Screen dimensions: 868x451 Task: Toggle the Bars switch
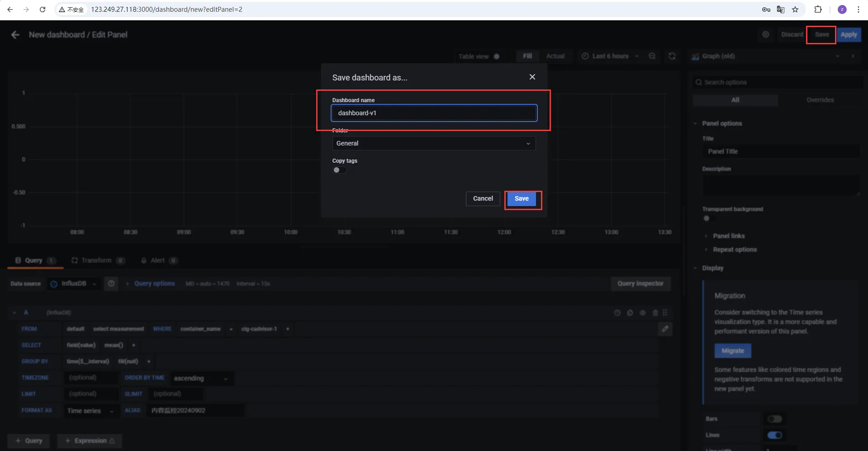774,419
